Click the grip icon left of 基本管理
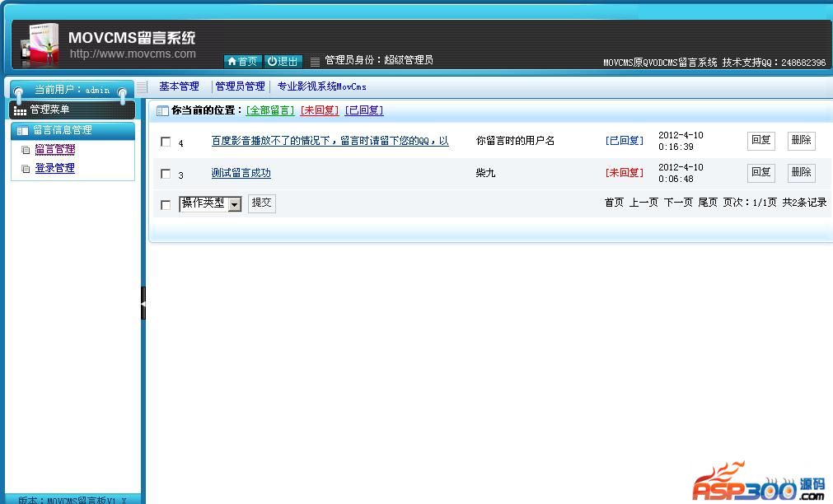The height and width of the screenshot is (504, 833). pos(142,87)
